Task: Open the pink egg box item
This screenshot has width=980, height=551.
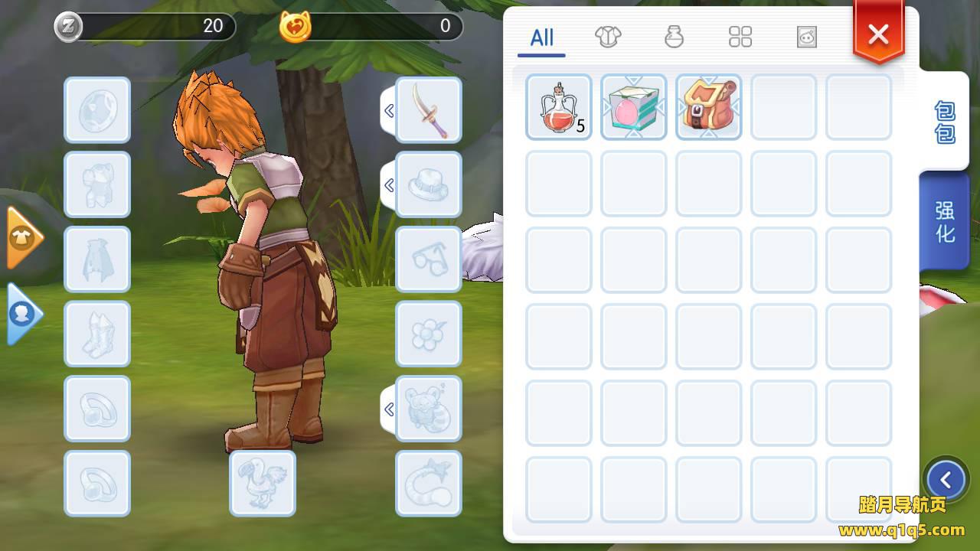Action: click(634, 107)
